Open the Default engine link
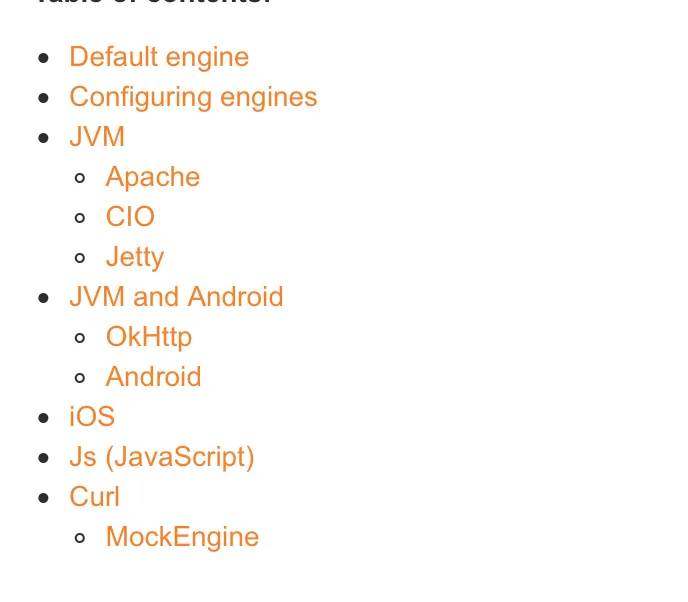 click(x=159, y=57)
